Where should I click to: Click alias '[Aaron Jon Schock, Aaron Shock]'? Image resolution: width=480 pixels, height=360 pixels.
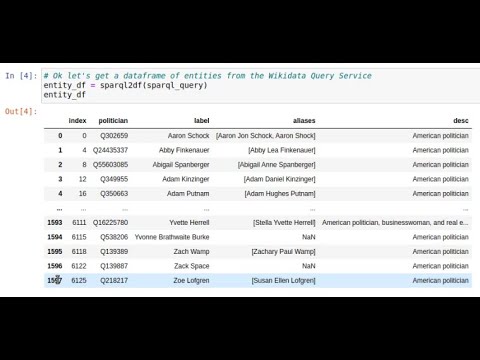point(265,136)
